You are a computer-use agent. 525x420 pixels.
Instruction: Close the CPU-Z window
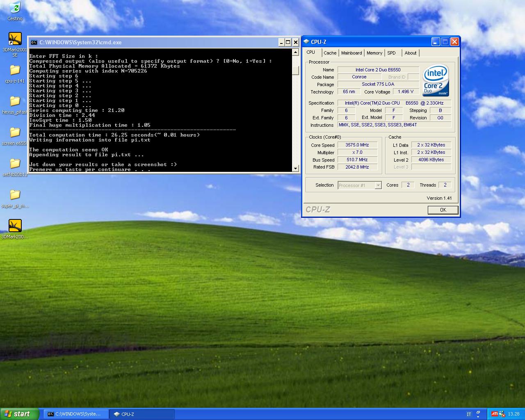(454, 42)
